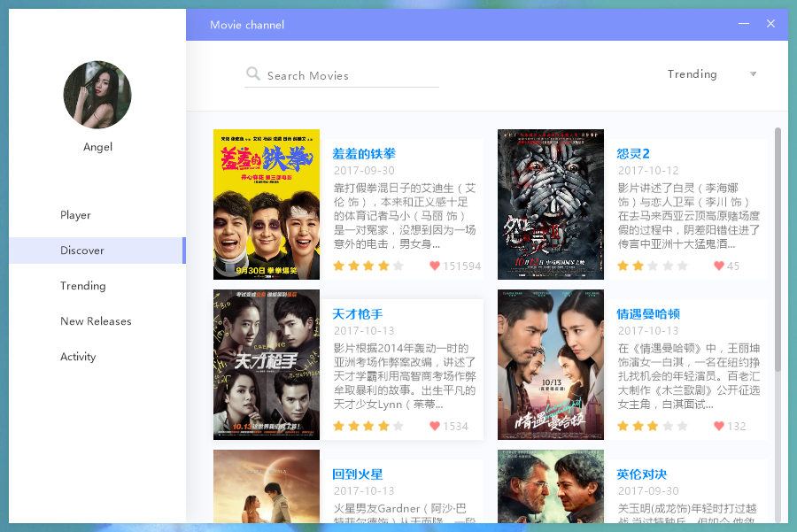Close the Movie channel window
The width and height of the screenshot is (797, 532).
point(770,24)
